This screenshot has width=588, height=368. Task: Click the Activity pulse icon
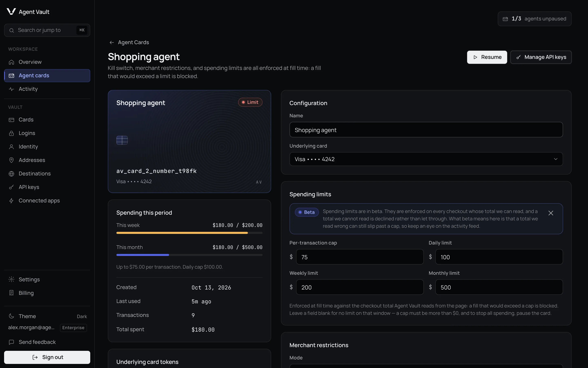tap(11, 89)
